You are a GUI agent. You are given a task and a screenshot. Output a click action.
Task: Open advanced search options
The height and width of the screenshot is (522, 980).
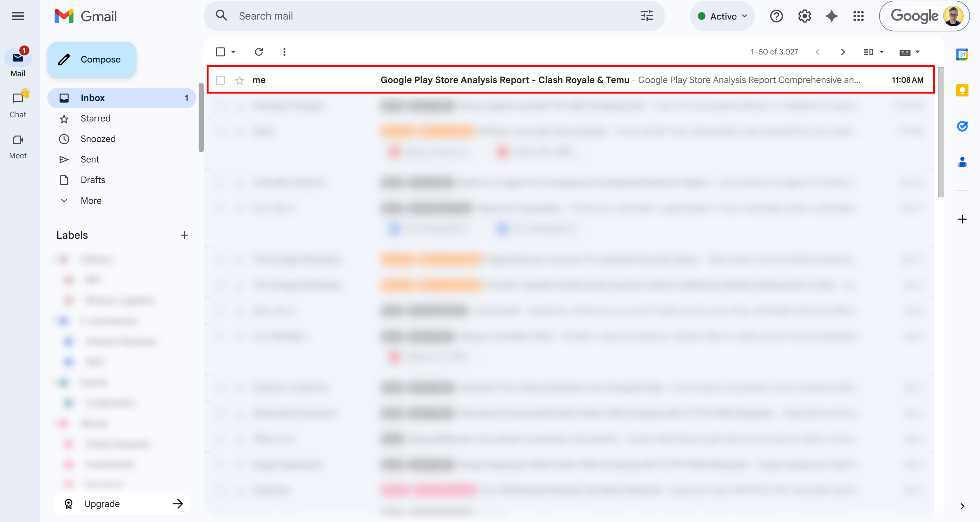(646, 16)
